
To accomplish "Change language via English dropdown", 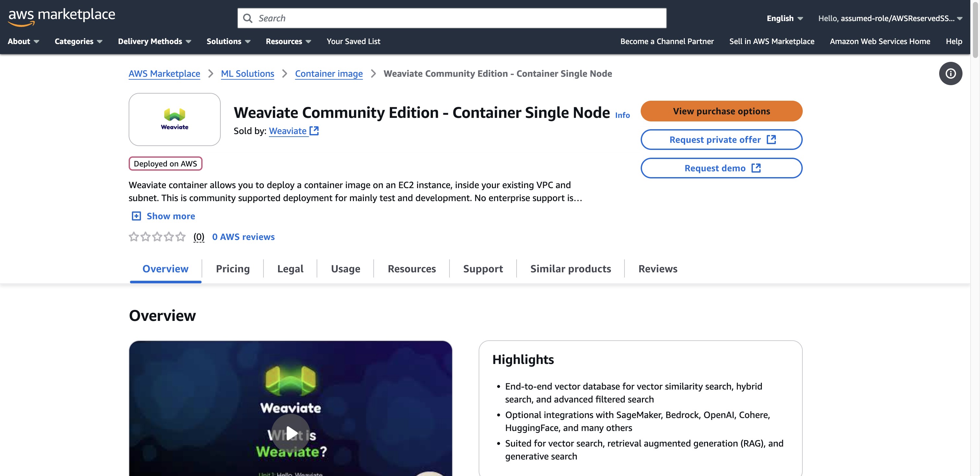I will point(785,18).
